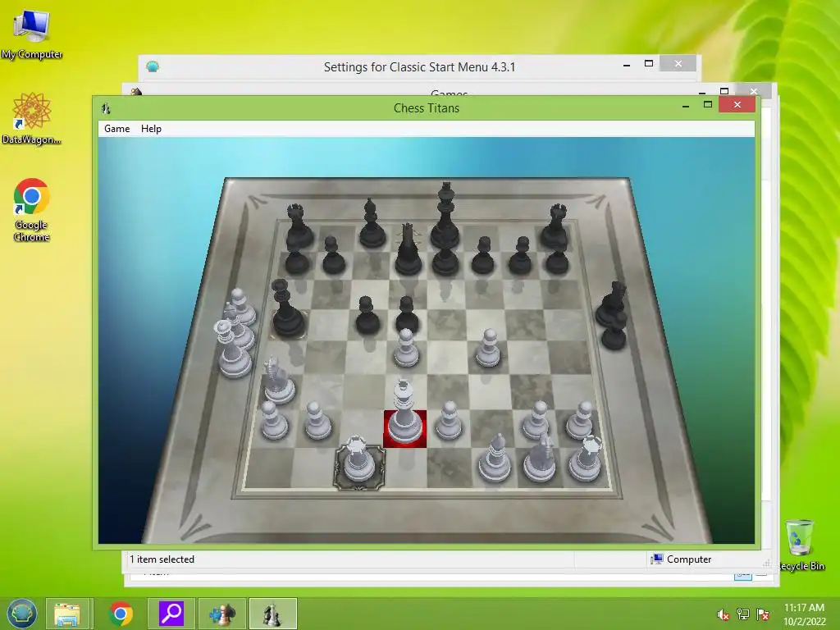Open the DataWagon desktop shortcut
840x630 pixels.
[32, 118]
